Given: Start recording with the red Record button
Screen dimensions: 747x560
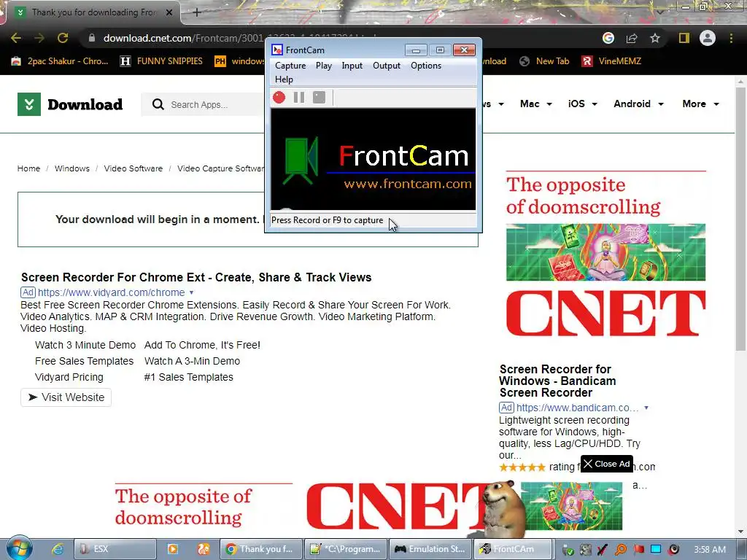Looking at the screenshot, I should point(279,97).
